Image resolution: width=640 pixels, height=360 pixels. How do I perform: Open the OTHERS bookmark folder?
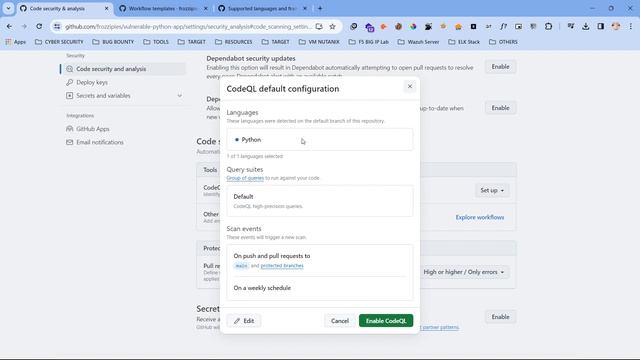(503, 42)
